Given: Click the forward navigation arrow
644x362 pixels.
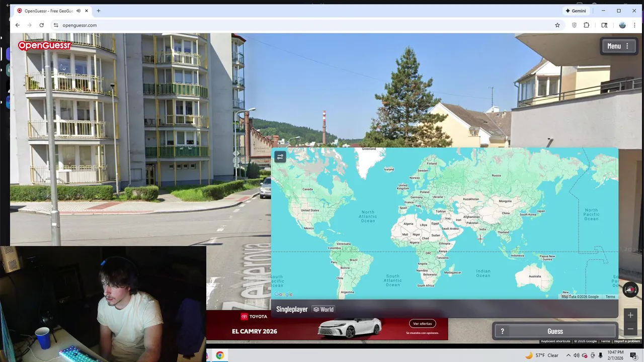Looking at the screenshot, I should point(29,25).
